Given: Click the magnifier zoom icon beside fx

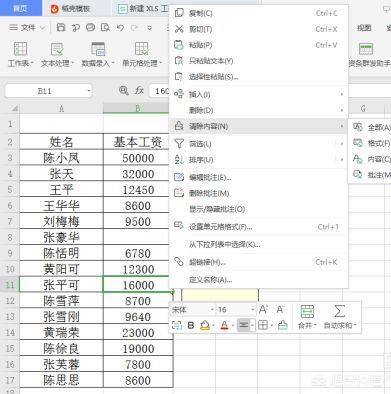Looking at the screenshot, I should click(124, 90).
